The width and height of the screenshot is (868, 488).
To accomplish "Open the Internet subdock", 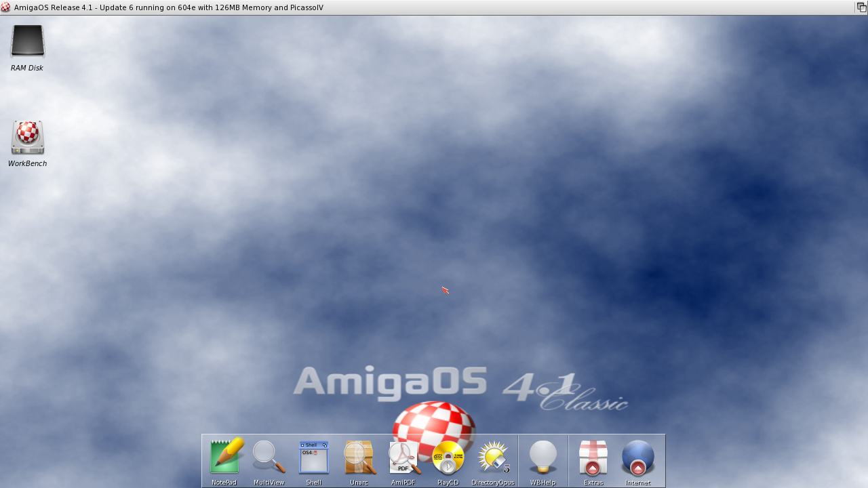I will point(638,457).
